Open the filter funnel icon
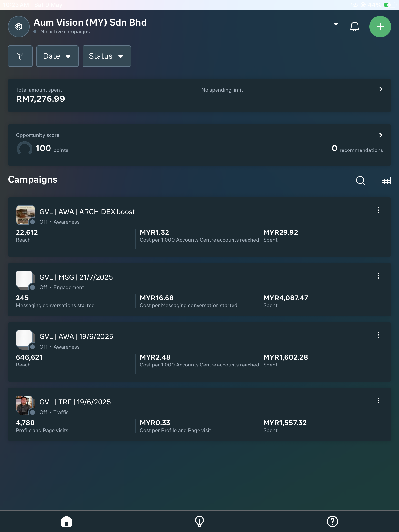This screenshot has width=399, height=532. [20, 56]
